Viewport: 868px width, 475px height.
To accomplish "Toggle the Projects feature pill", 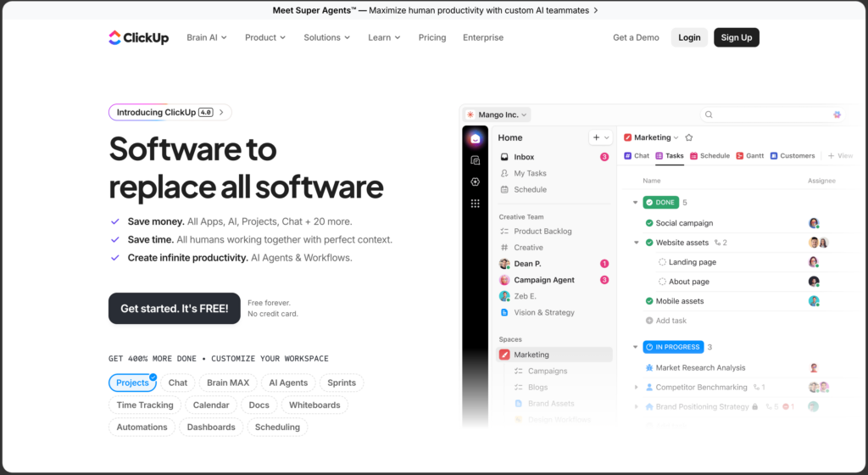I will tap(132, 383).
